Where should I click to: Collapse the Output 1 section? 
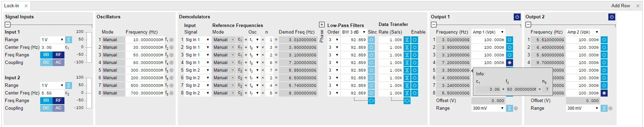point(433,25)
